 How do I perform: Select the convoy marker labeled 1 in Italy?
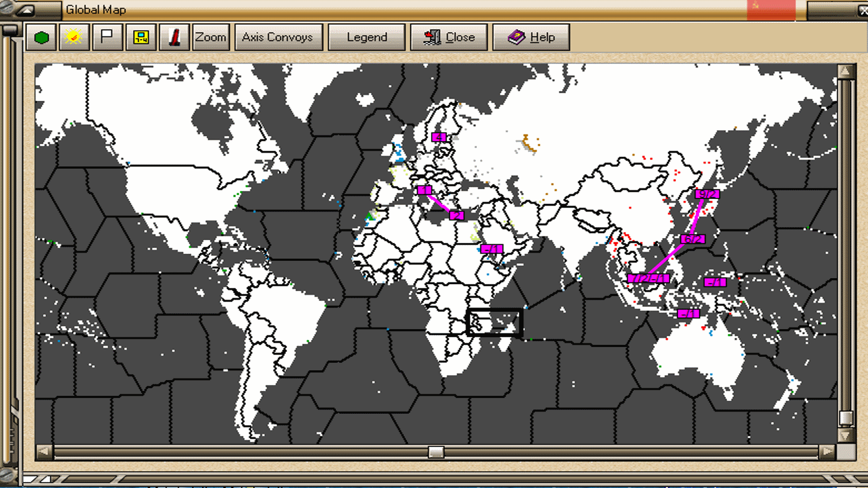tap(425, 190)
